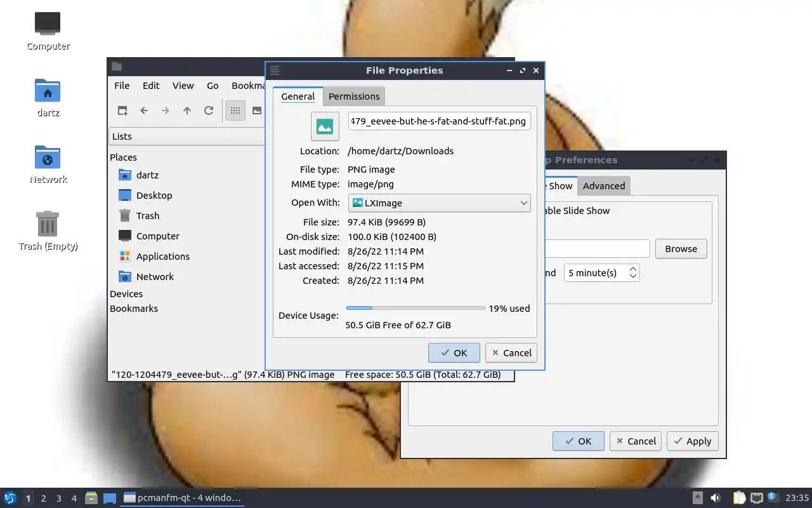Go forward in file manager toolbar

click(166, 110)
